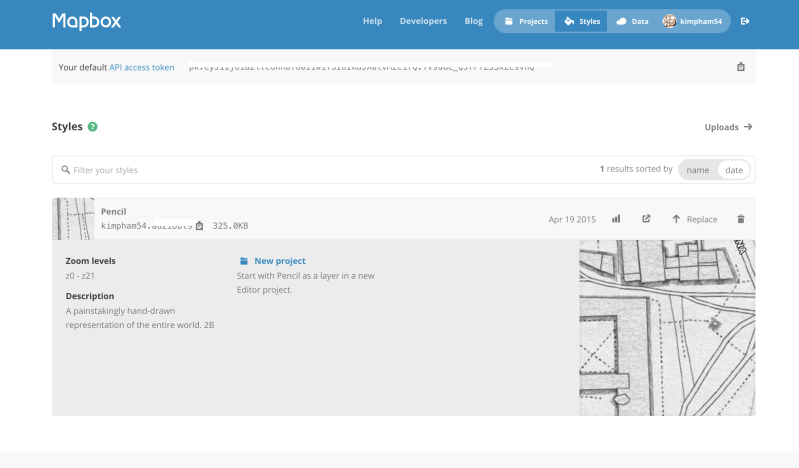The width and height of the screenshot is (799, 468).
Task: Click the Uploads arrow icon
Action: click(748, 126)
